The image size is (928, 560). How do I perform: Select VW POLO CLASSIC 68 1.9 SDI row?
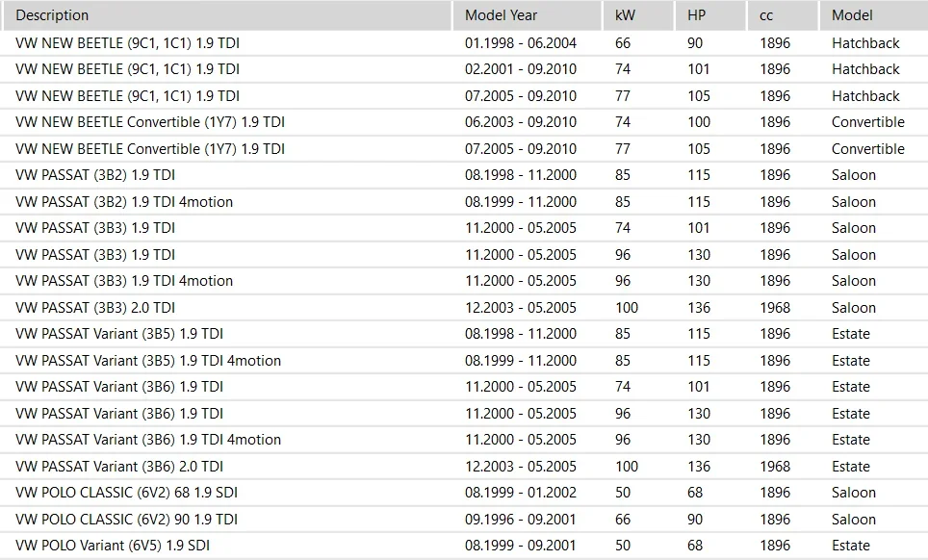[x=464, y=493]
